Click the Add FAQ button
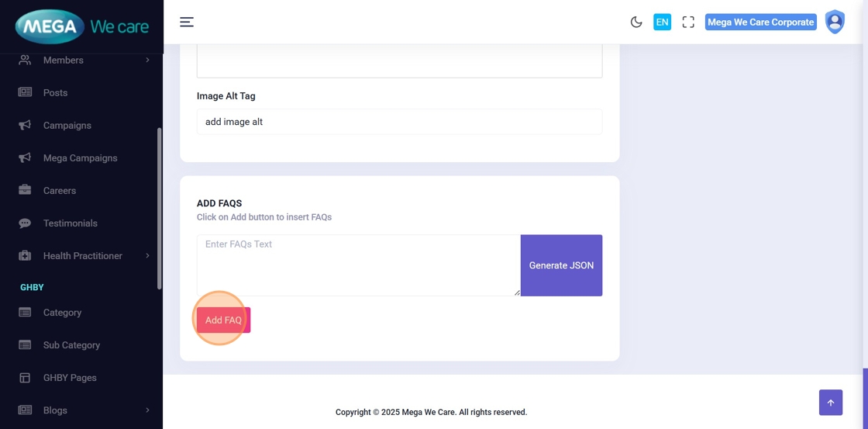This screenshot has width=868, height=429. [x=223, y=320]
